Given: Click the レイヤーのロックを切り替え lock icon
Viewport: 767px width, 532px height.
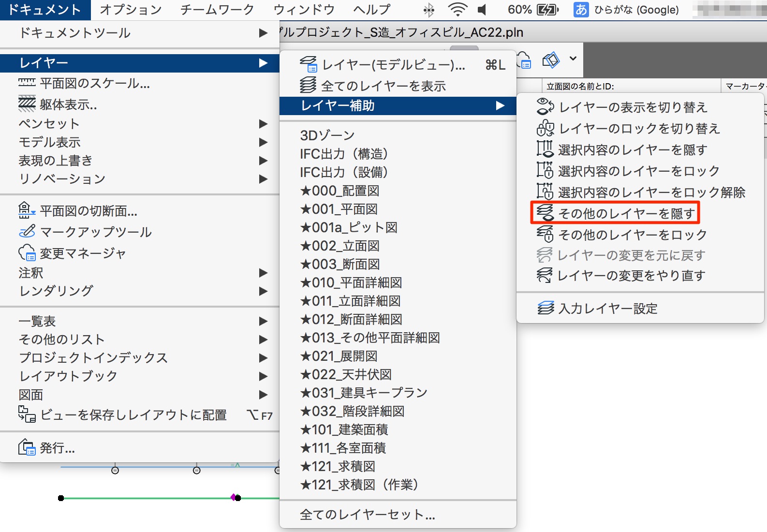Looking at the screenshot, I should tap(545, 128).
